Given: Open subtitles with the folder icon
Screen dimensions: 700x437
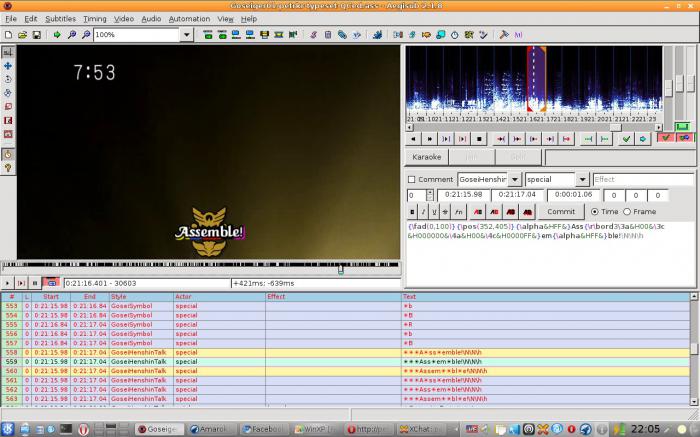Looking at the screenshot, I should pyautogui.click(x=23, y=34).
